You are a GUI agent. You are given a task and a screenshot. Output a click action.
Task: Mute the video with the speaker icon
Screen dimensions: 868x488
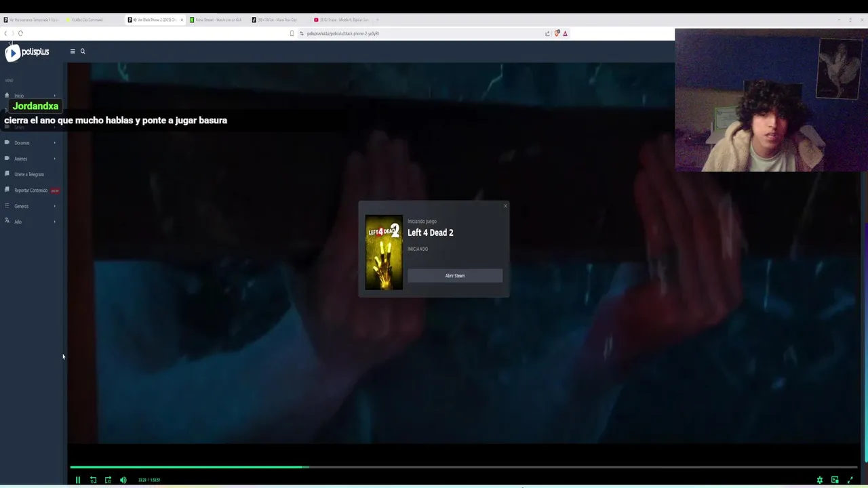pos(123,480)
